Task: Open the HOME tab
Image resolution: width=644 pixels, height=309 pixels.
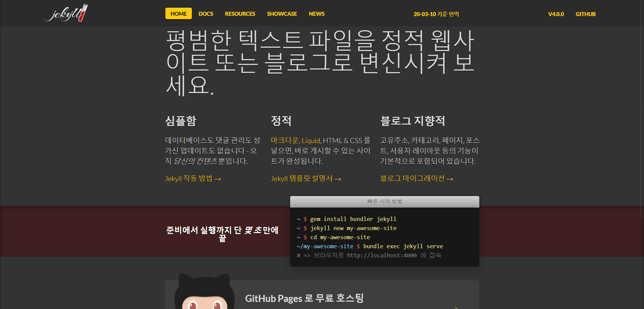Action: (178, 14)
